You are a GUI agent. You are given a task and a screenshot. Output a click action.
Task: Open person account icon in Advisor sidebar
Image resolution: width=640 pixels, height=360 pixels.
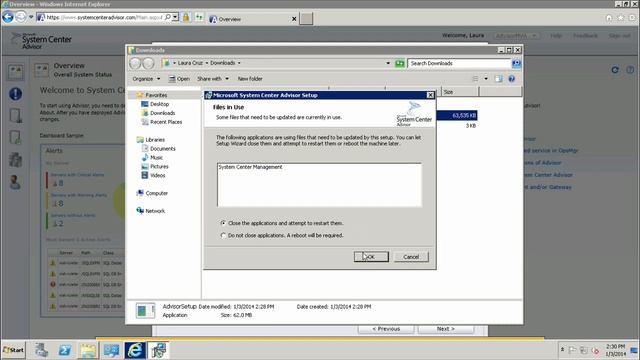click(x=16, y=182)
